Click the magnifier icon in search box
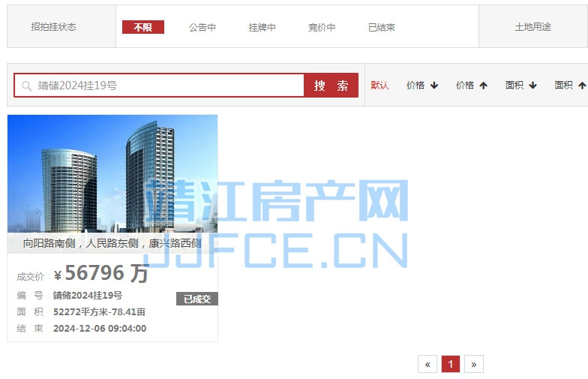This screenshot has width=588, height=379. [26, 86]
